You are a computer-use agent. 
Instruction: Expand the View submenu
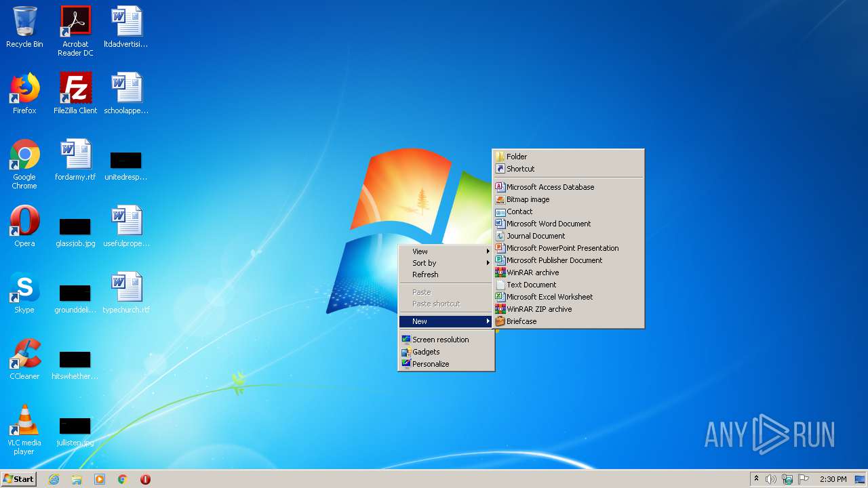point(446,251)
